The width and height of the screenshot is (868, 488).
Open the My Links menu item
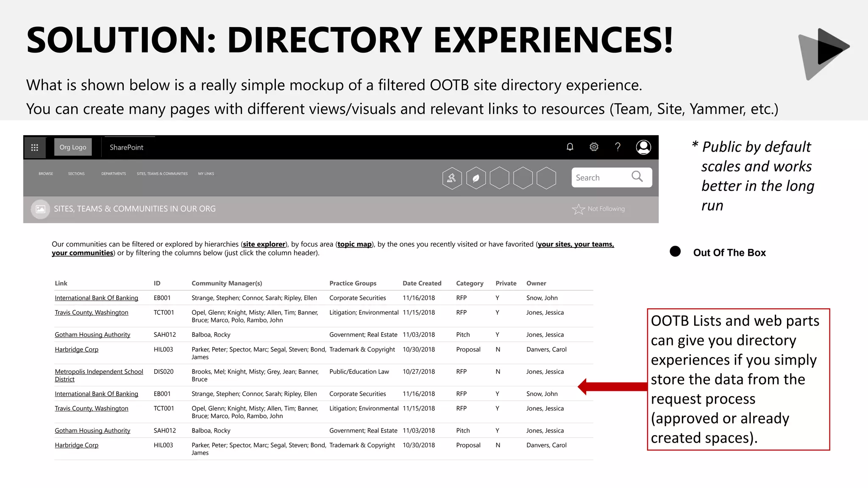click(206, 174)
